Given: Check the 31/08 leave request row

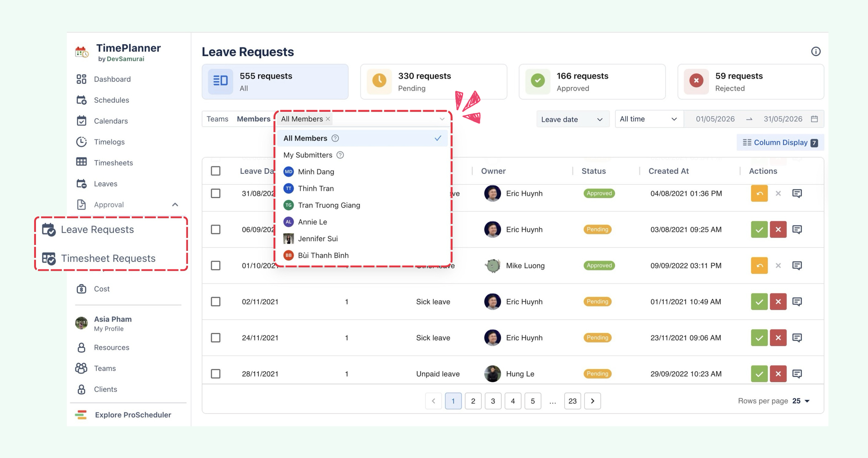Looking at the screenshot, I should tap(216, 194).
